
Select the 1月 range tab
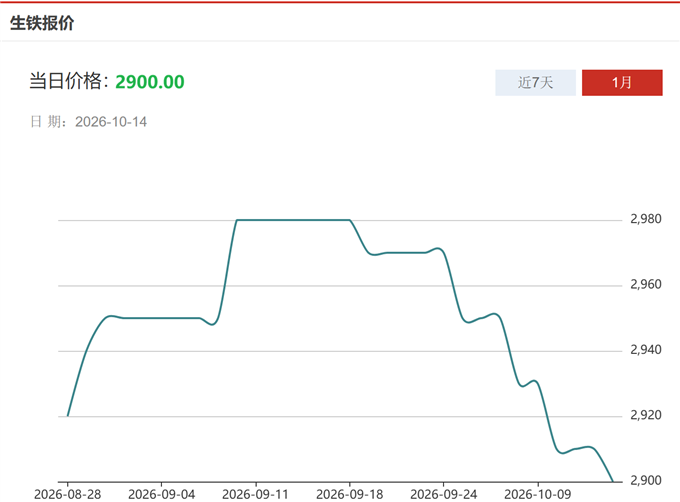pos(622,82)
